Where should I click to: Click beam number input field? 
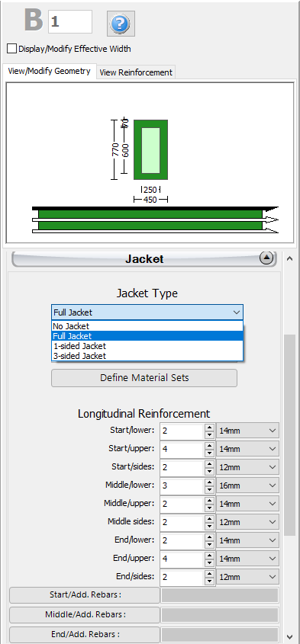[x=70, y=22]
